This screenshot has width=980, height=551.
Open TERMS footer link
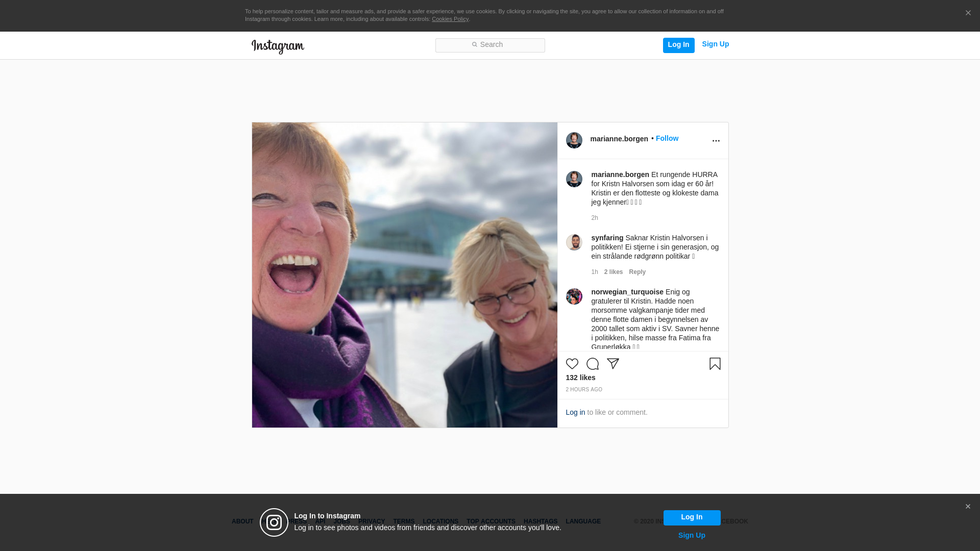click(404, 521)
